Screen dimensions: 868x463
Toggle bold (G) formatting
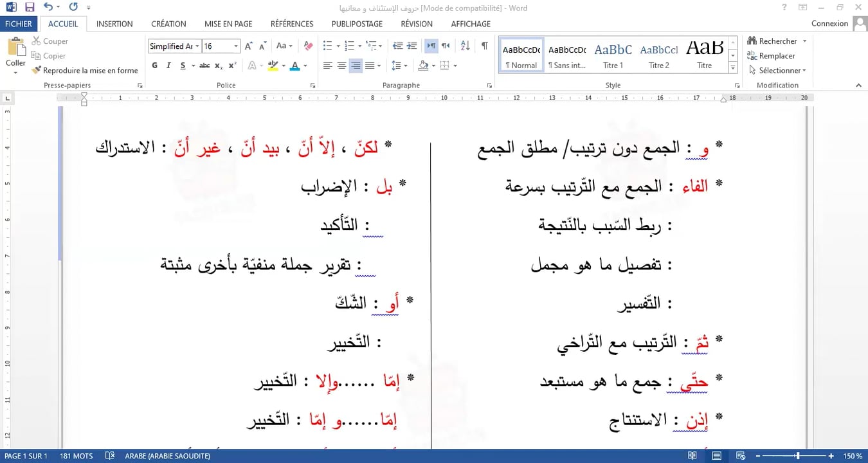(154, 66)
